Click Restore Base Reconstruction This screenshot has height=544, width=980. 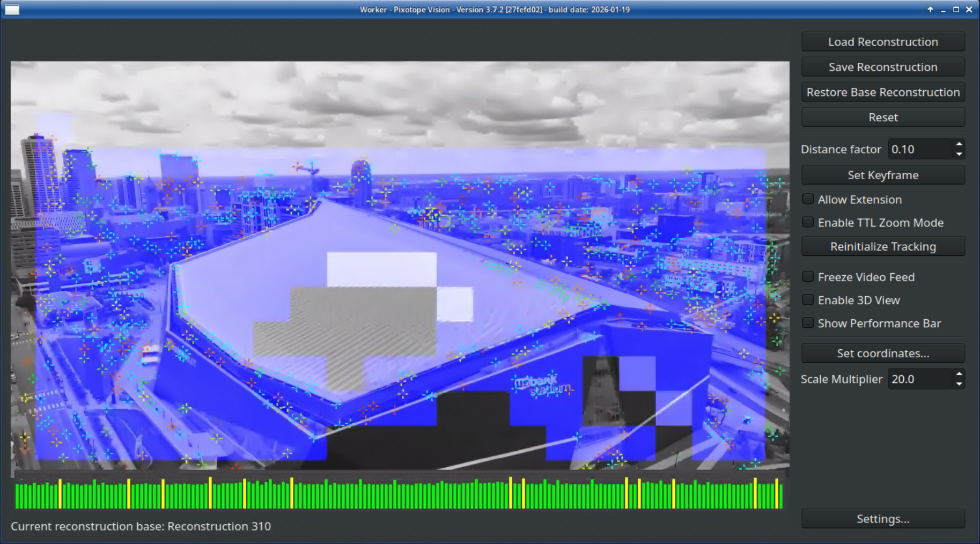(883, 92)
